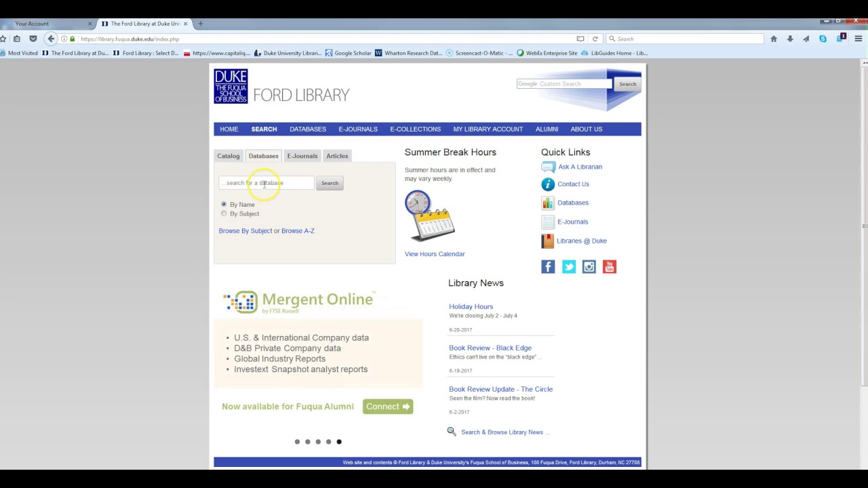
Task: Click the magnifier icon beside Search & Browse Library News
Action: coord(452,431)
